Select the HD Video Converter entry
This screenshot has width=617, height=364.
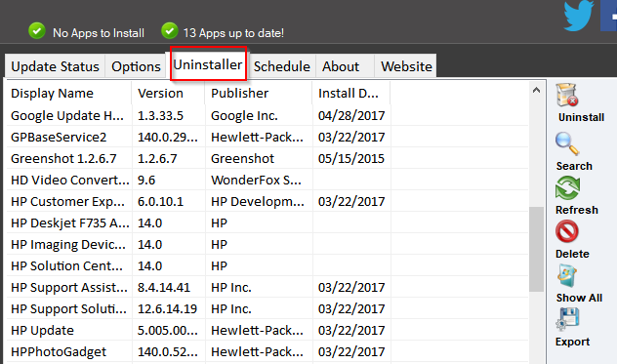[267, 180]
